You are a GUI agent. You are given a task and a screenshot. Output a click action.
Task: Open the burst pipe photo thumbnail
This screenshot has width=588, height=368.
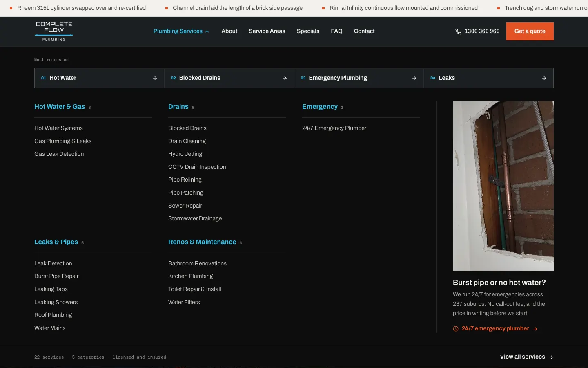(503, 186)
